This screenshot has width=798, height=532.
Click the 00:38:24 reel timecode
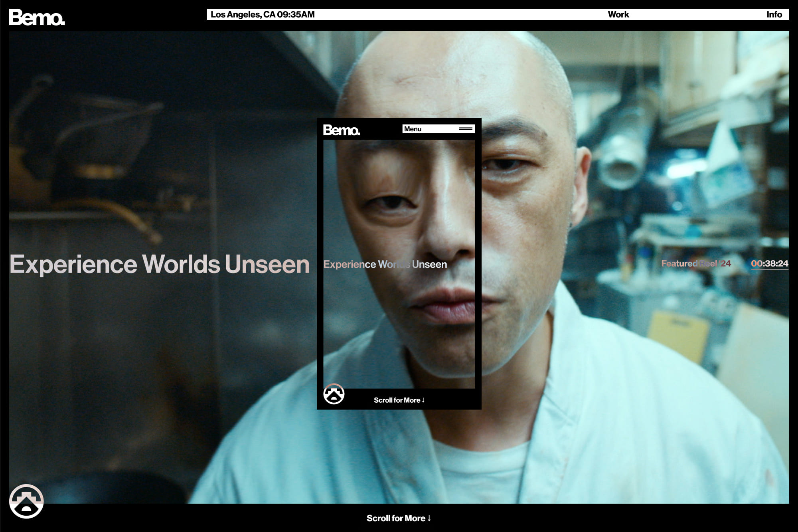769,263
